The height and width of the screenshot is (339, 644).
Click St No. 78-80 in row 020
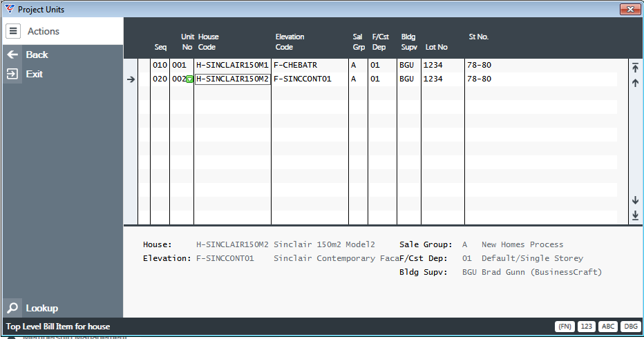(479, 79)
